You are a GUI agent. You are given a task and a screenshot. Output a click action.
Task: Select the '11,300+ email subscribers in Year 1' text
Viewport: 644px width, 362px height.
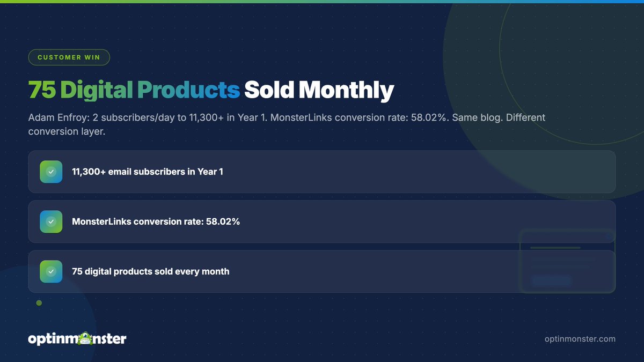(x=148, y=172)
